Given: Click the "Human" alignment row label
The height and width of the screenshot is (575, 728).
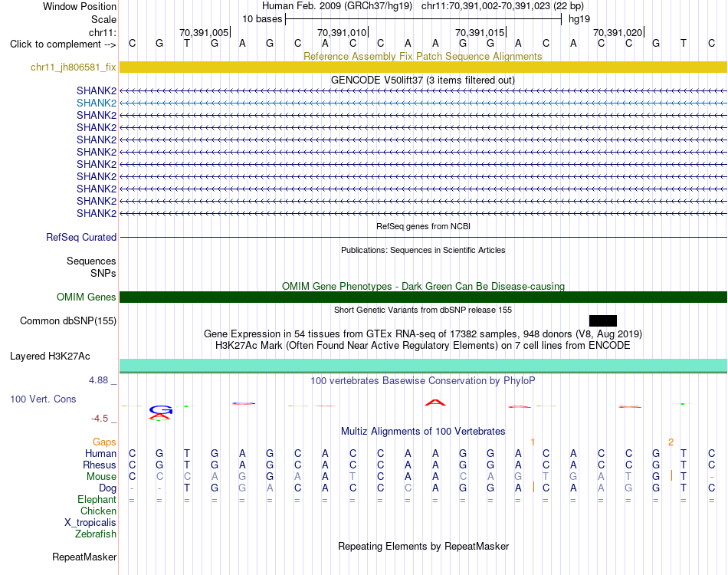Looking at the screenshot, I should pos(100,453).
